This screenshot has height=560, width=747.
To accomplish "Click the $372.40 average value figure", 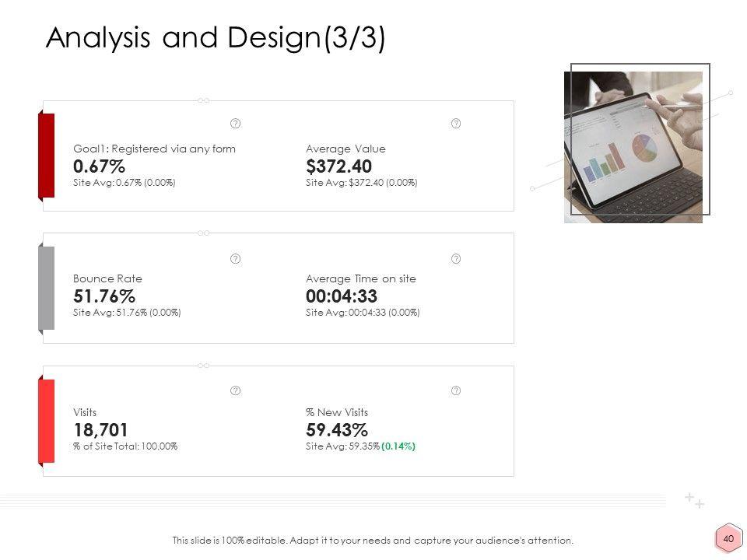I will coord(338,166).
